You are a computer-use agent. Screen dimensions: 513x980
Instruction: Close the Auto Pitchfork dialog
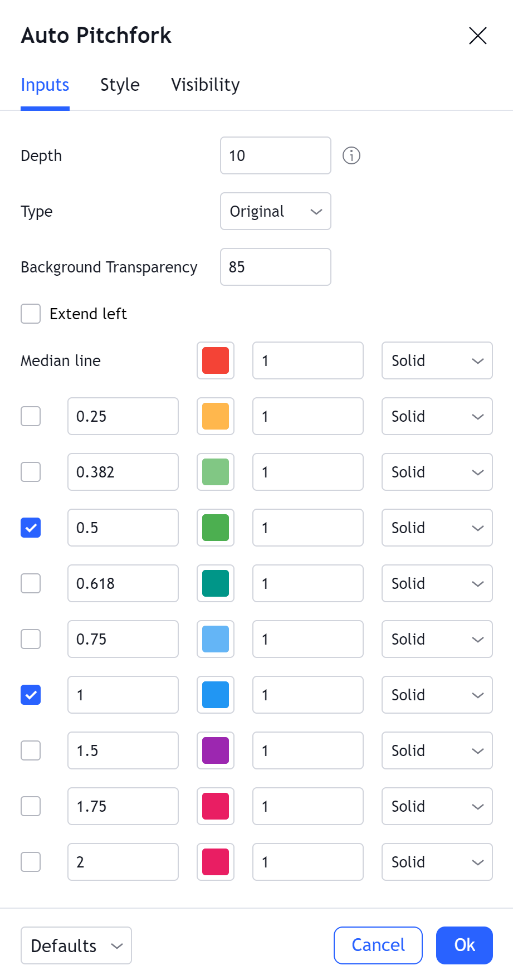click(x=477, y=36)
